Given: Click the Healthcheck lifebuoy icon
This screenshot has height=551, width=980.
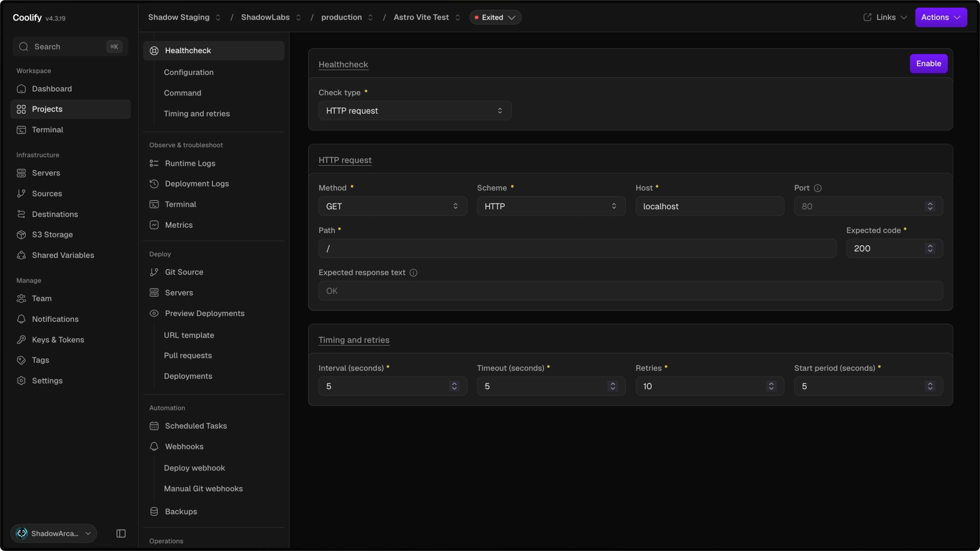Looking at the screenshot, I should point(154,51).
